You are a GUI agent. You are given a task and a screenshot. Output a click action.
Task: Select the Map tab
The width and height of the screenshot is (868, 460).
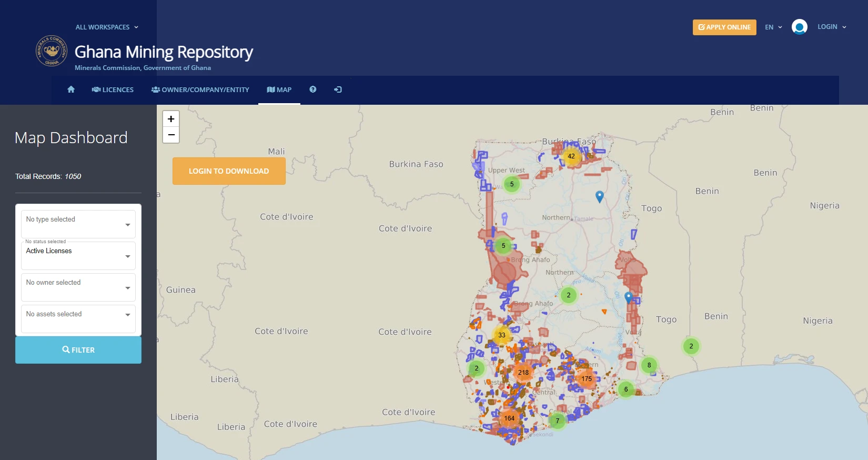pyautogui.click(x=279, y=89)
